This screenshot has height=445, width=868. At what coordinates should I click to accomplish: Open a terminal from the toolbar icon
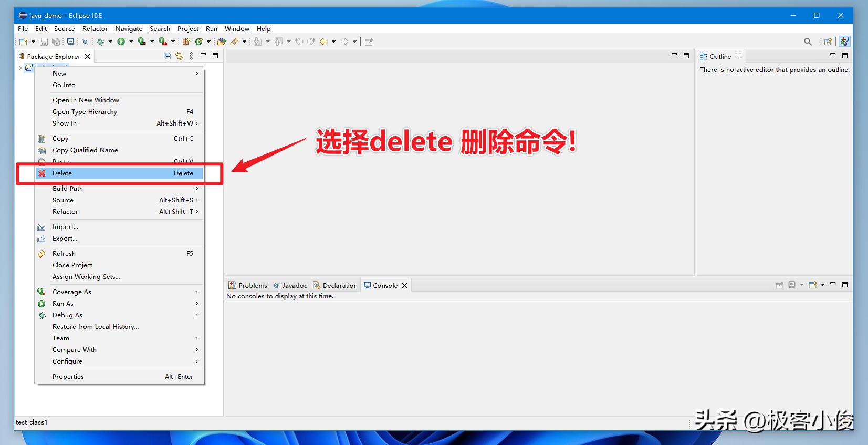pyautogui.click(x=70, y=42)
